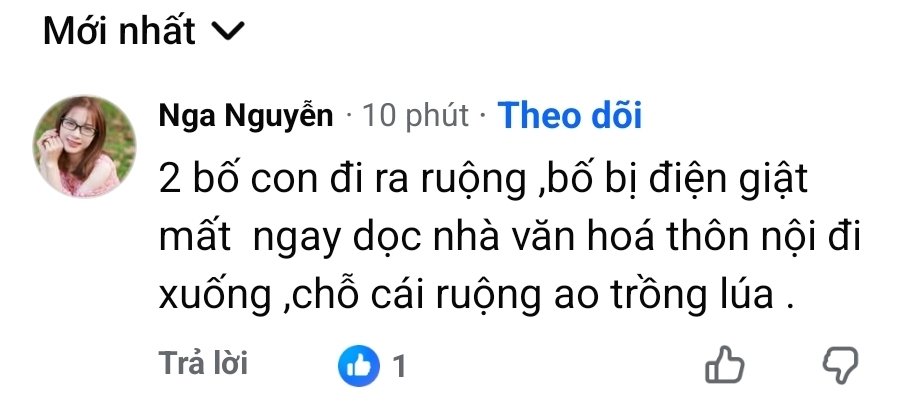Like the comment with thumbs-up outline icon
The height and width of the screenshot is (408, 903).
pyautogui.click(x=724, y=365)
